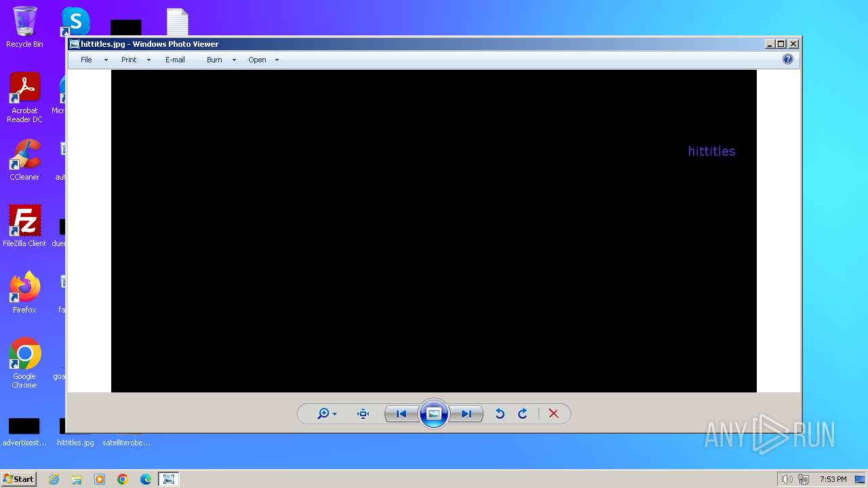The height and width of the screenshot is (488, 868).
Task: Select the FileZilla Client icon
Action: [x=24, y=226]
